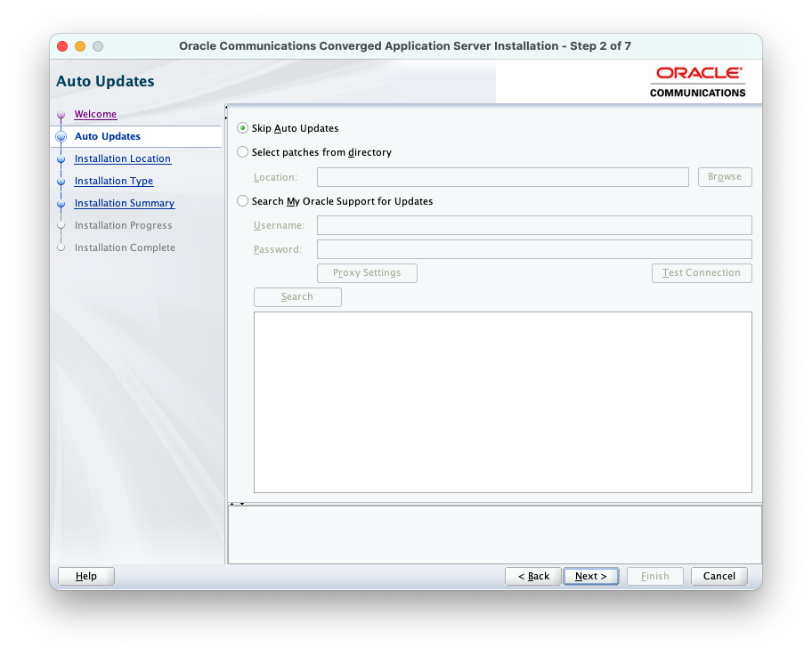
Task: Click the Browse button
Action: (x=725, y=176)
